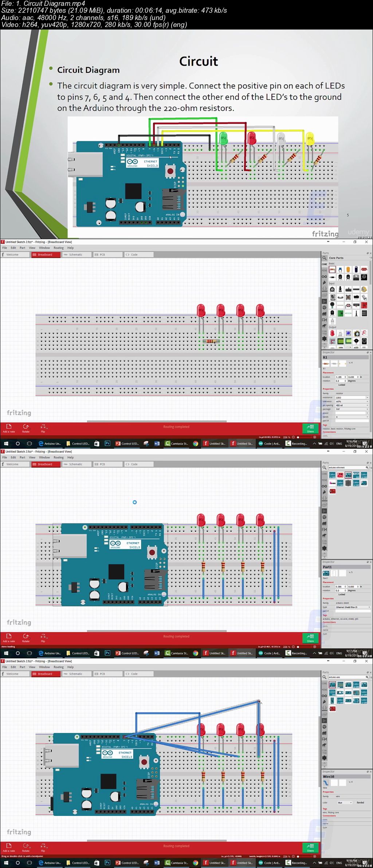This screenshot has height=868, width=373.
Task: Pick the red LED in R1 frame's Output section
Action: [x=332, y=333]
